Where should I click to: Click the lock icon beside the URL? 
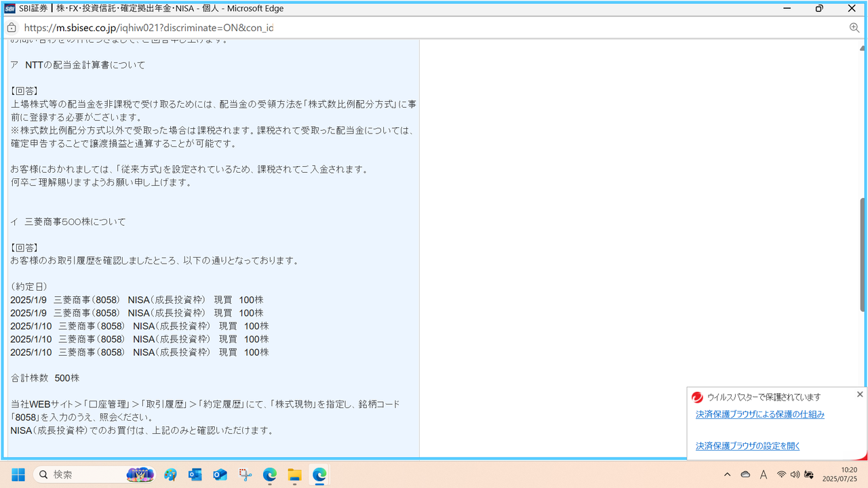(12, 28)
